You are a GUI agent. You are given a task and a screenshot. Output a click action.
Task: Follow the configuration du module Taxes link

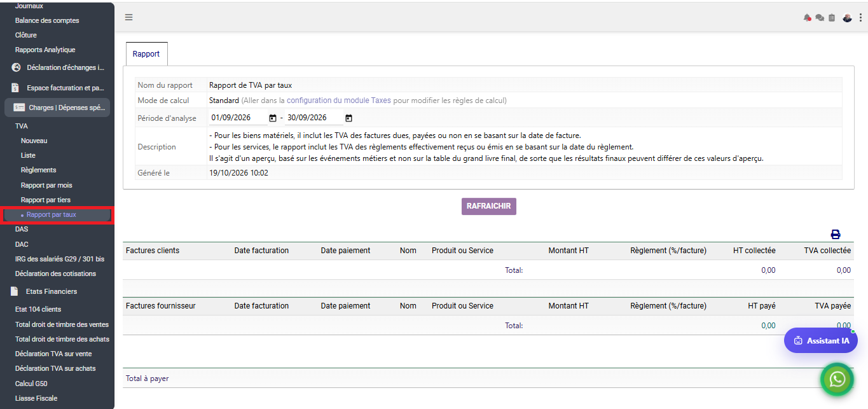click(x=339, y=101)
